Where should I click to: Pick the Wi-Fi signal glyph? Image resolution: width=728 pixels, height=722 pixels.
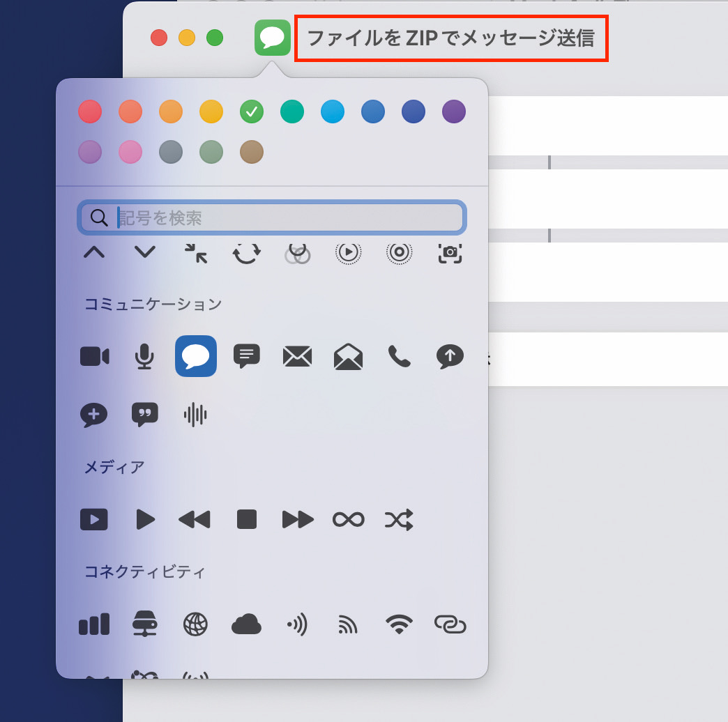399,624
